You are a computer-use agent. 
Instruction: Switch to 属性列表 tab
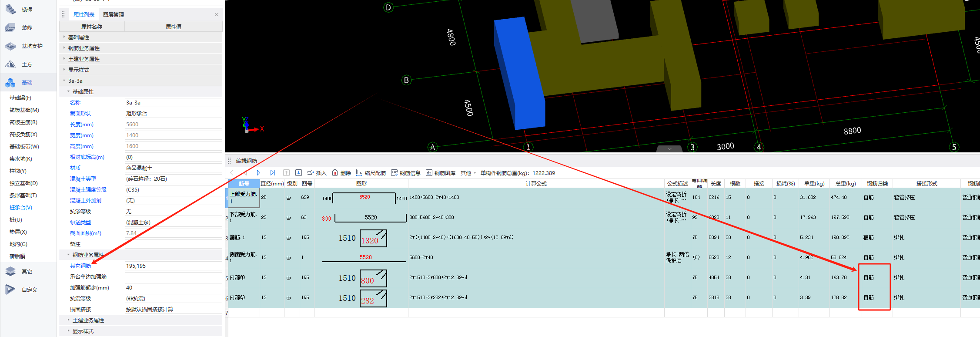point(84,14)
